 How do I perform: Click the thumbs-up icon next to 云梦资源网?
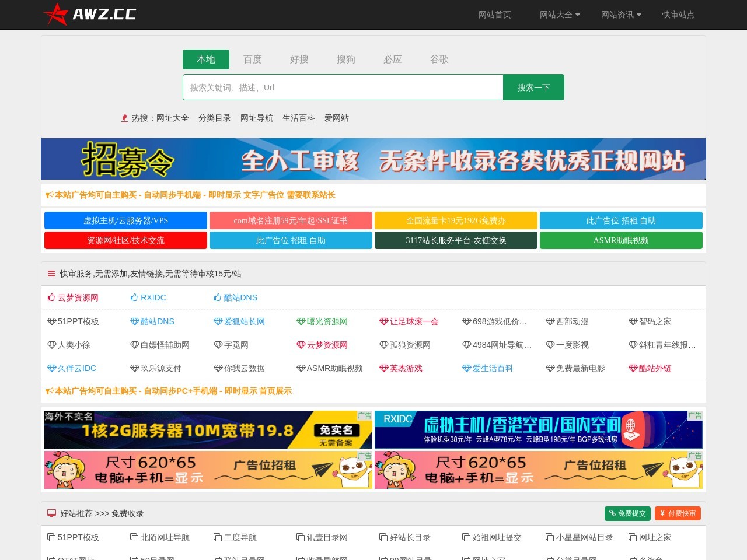(x=51, y=297)
